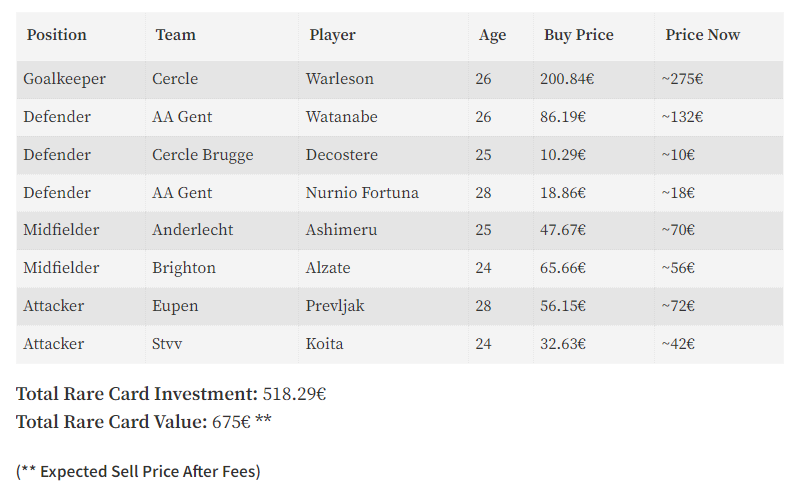
Task: Click the Prevljak player name
Action: (335, 306)
